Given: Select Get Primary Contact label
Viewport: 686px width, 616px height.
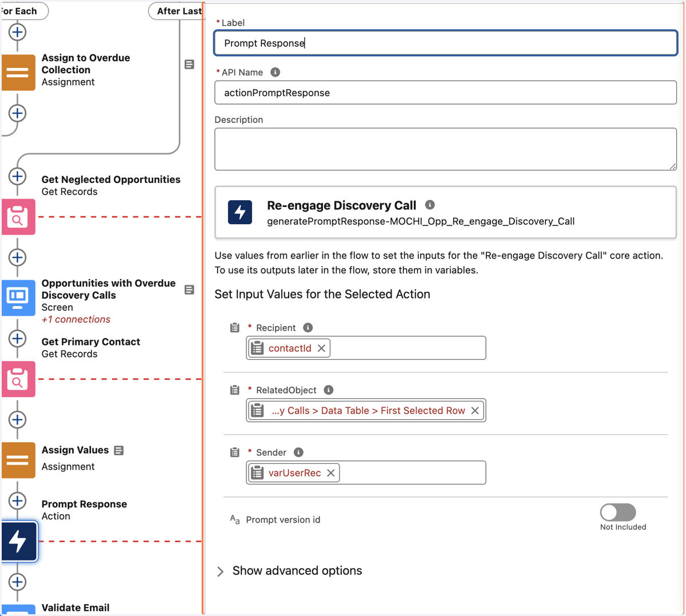Looking at the screenshot, I should click(91, 342).
